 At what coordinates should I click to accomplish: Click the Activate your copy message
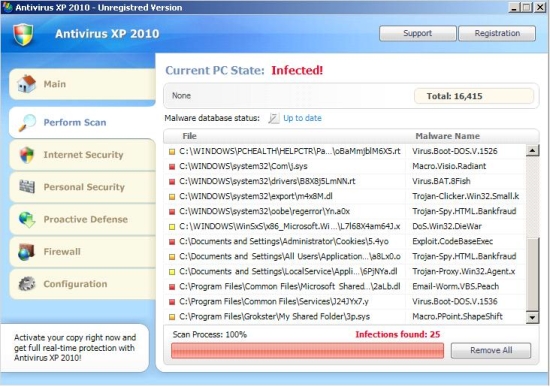[75, 348]
